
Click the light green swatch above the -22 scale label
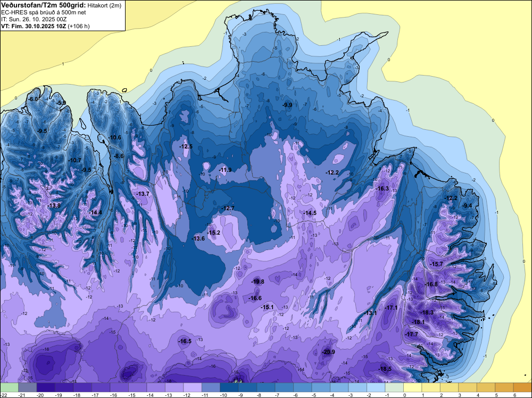point(9,387)
